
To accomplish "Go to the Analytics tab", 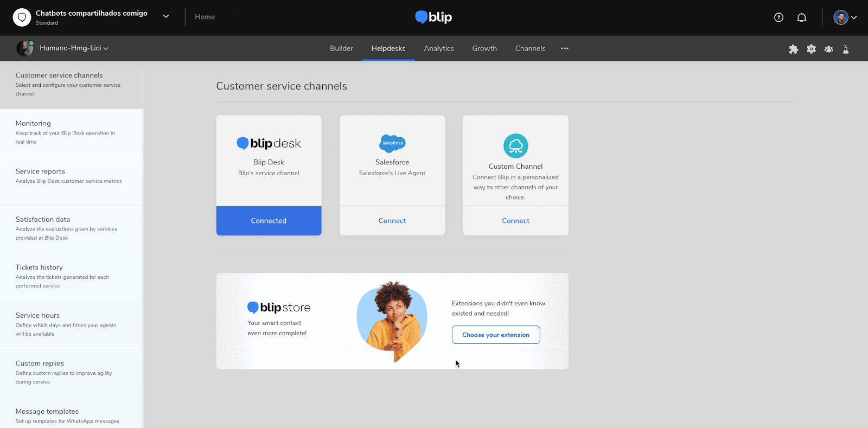I will 439,48.
